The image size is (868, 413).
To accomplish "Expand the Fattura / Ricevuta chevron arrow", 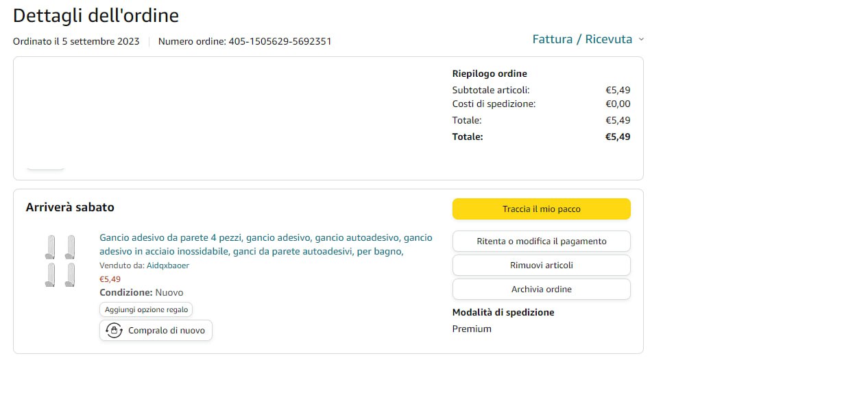I will pos(641,40).
